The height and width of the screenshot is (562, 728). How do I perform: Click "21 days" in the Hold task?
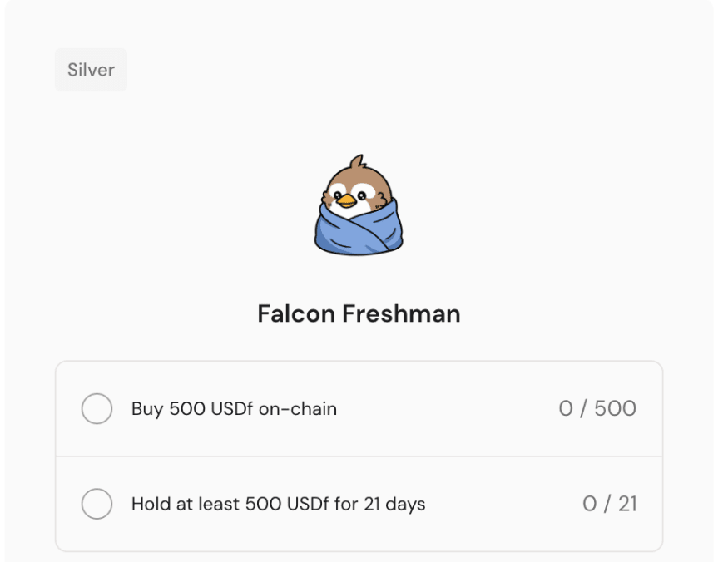coord(394,504)
